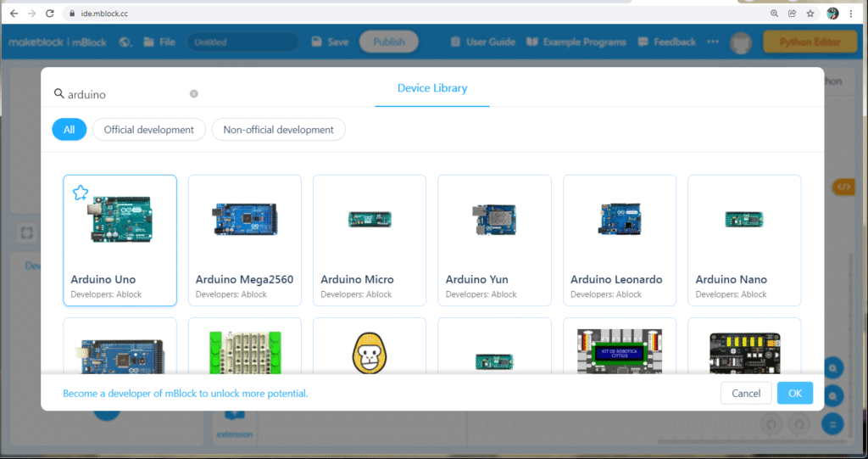Reload the page using browser refresh icon
The image size is (868, 459).
click(50, 14)
